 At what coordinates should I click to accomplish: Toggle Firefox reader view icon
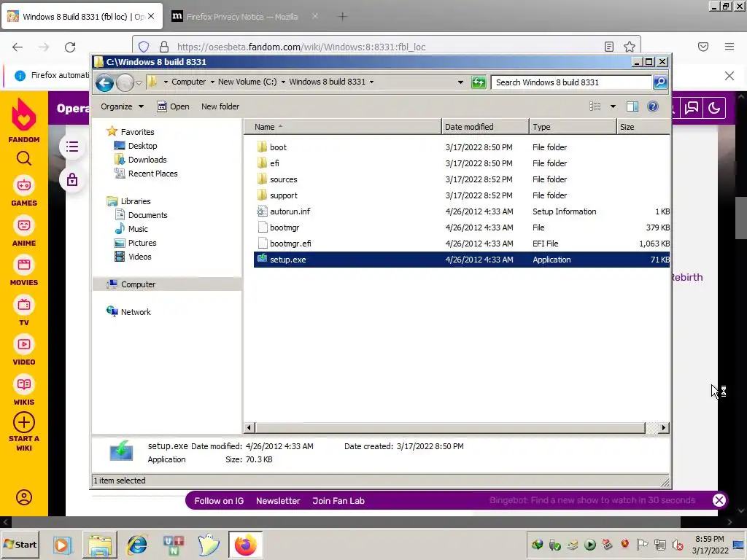coord(609,47)
